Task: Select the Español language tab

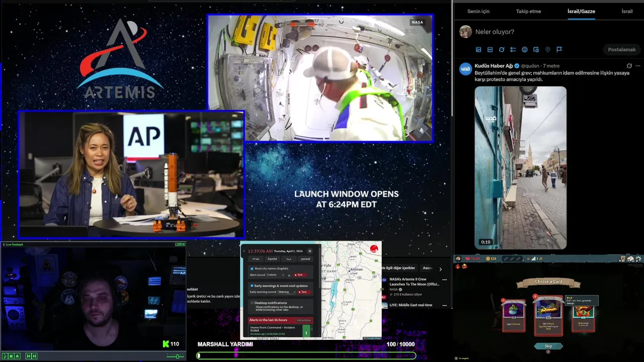Action: point(272,259)
